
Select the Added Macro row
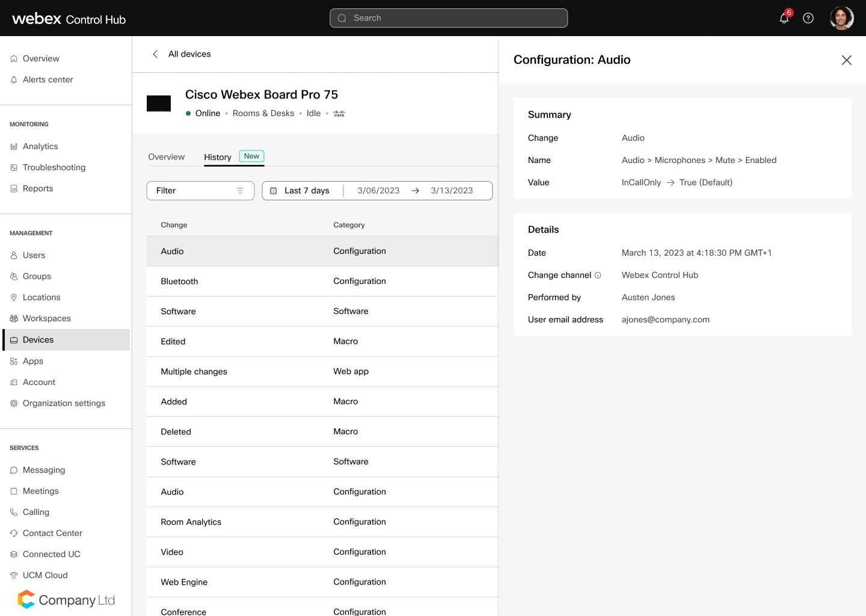(x=322, y=402)
